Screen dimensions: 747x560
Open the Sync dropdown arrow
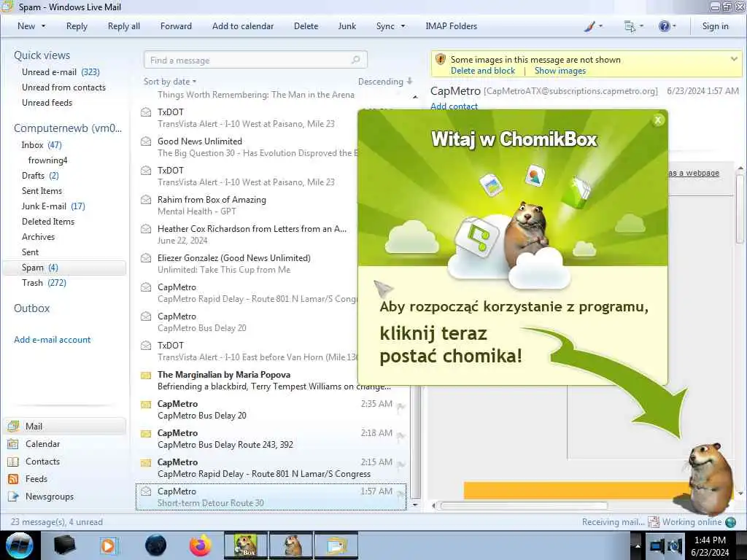coord(403,26)
